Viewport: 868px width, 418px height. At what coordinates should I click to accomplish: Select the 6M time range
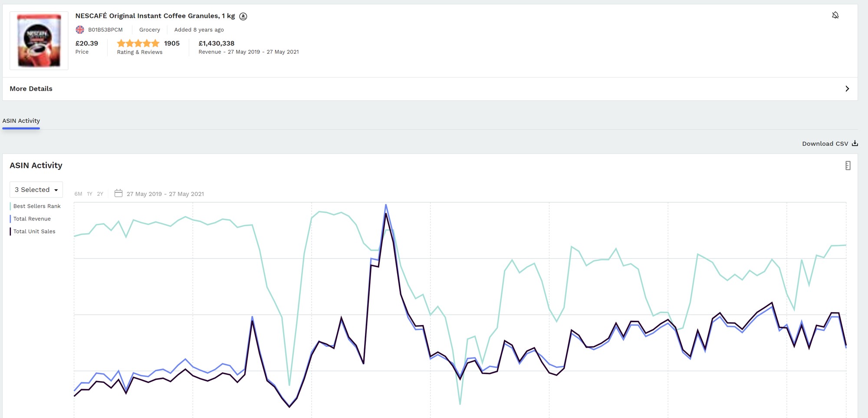click(x=78, y=194)
